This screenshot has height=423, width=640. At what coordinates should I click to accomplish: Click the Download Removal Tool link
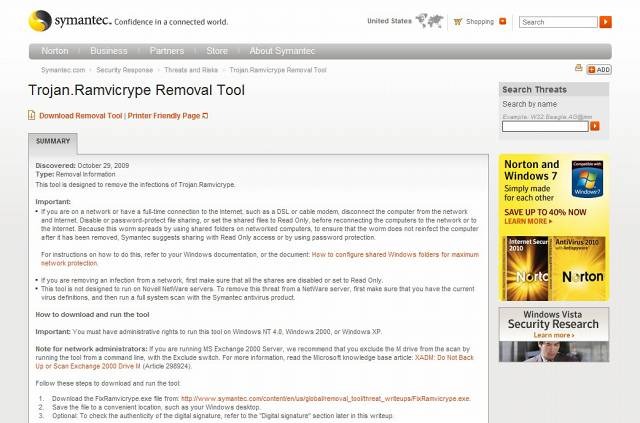[x=80, y=116]
